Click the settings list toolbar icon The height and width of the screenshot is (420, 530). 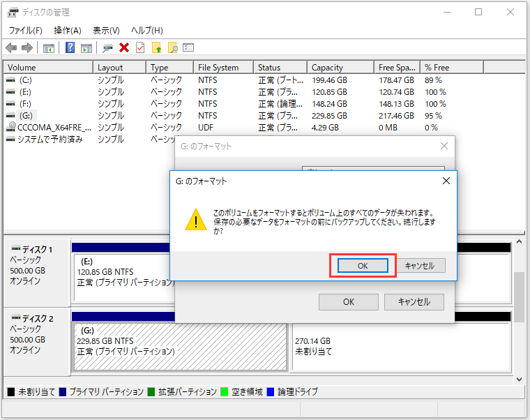click(x=188, y=47)
